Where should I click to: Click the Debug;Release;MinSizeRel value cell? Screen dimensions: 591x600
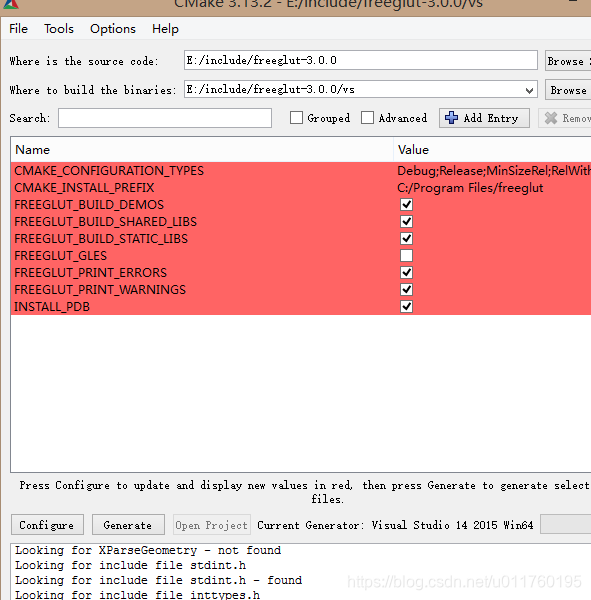pos(494,171)
